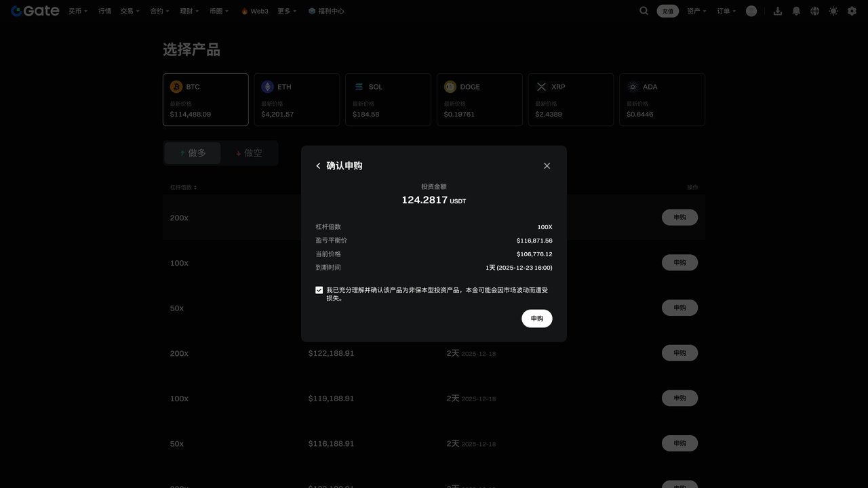This screenshot has height=488, width=868.
Task: Uncheck the non-principal-protected risk agreement checkbox
Action: (319, 290)
